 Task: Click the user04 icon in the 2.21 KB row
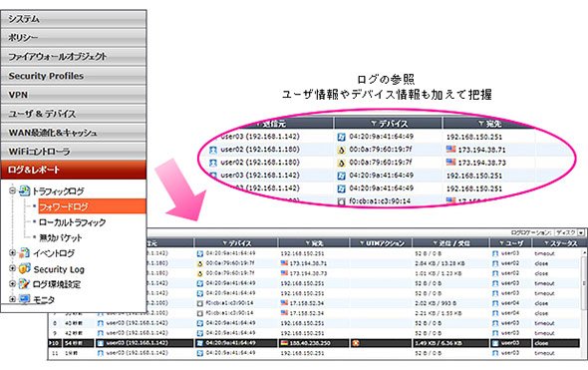click(x=495, y=313)
